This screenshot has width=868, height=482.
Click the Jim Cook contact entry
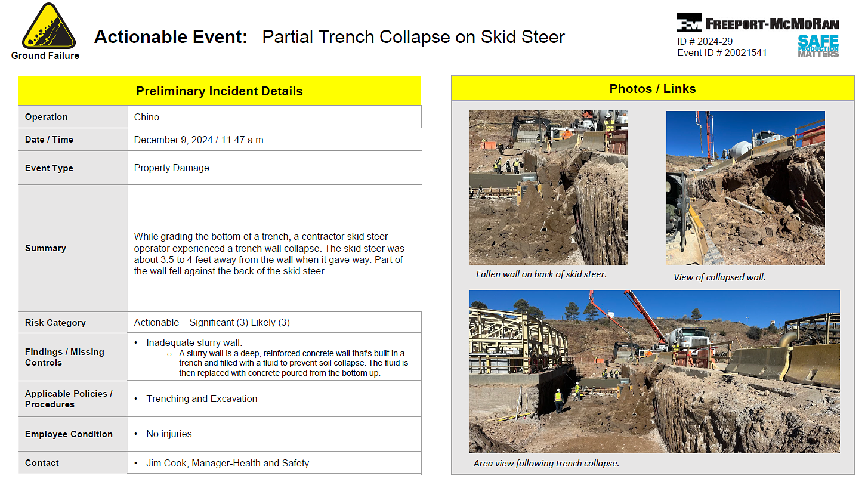[x=227, y=463]
